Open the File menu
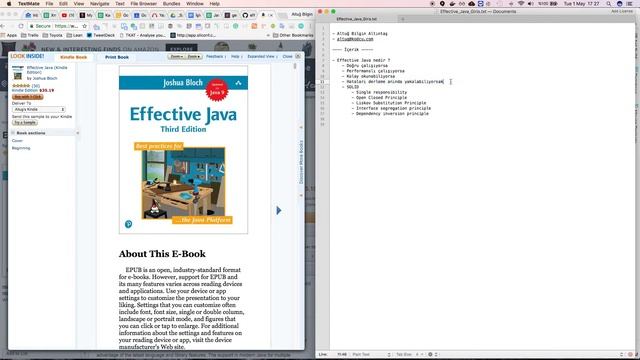640x360 pixels. click(x=49, y=4)
